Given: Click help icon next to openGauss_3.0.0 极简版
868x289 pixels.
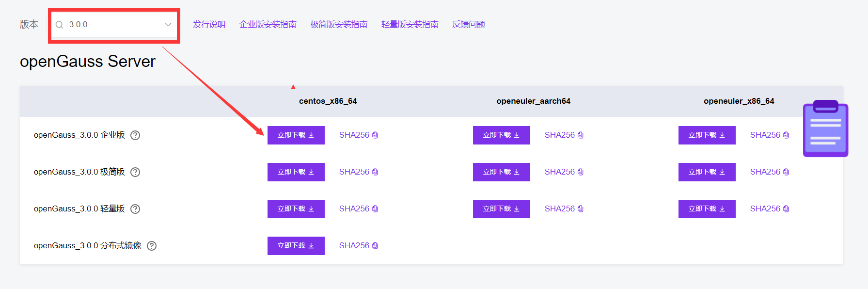Looking at the screenshot, I should coord(135,172).
